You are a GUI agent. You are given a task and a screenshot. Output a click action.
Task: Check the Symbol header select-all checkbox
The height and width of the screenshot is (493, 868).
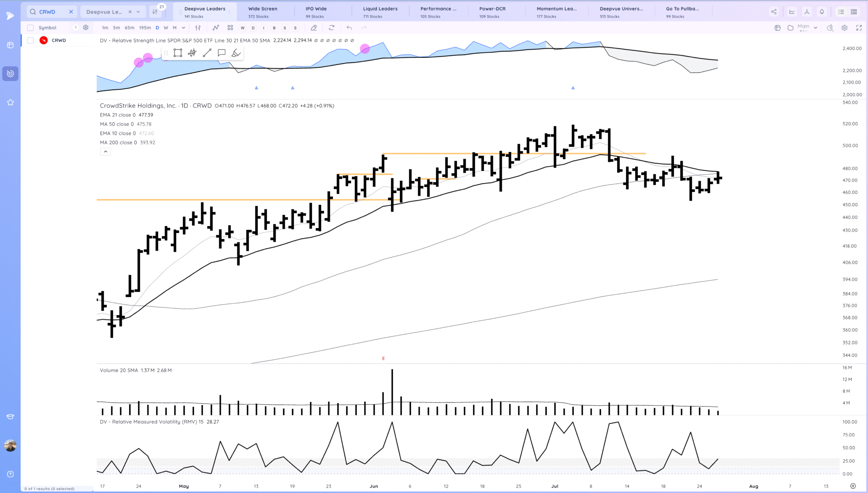31,28
